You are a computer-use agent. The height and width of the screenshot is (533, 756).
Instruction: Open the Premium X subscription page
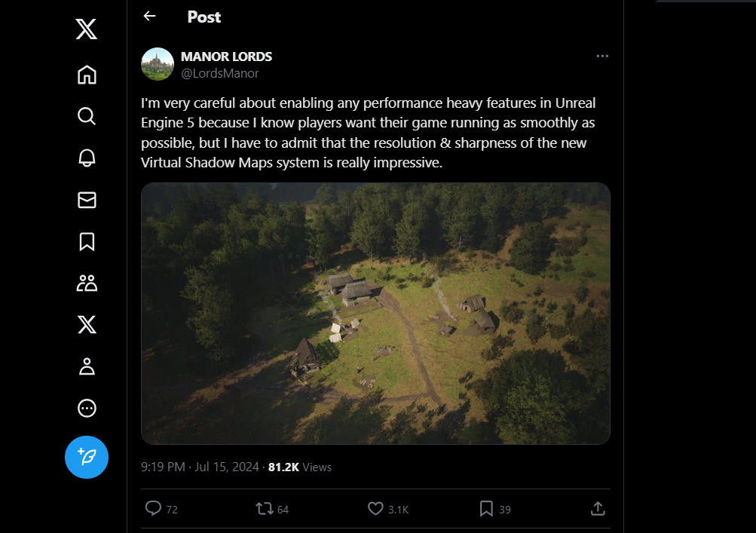coord(87,325)
